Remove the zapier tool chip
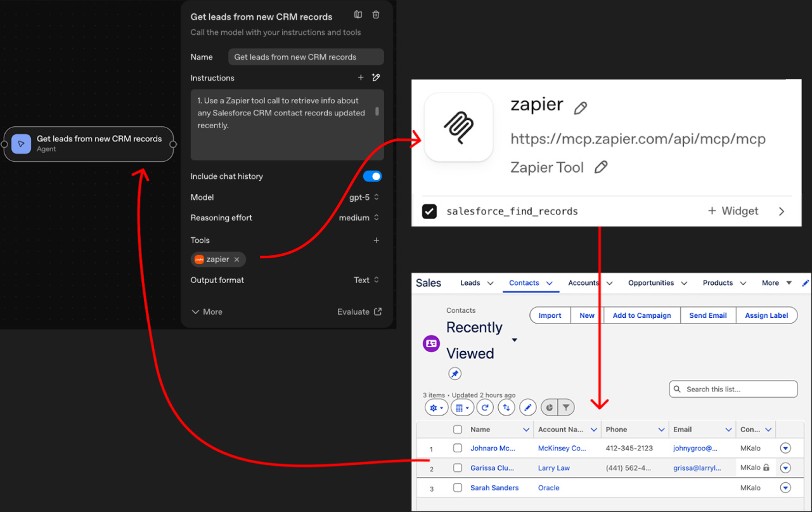The image size is (812, 512). 236,259
